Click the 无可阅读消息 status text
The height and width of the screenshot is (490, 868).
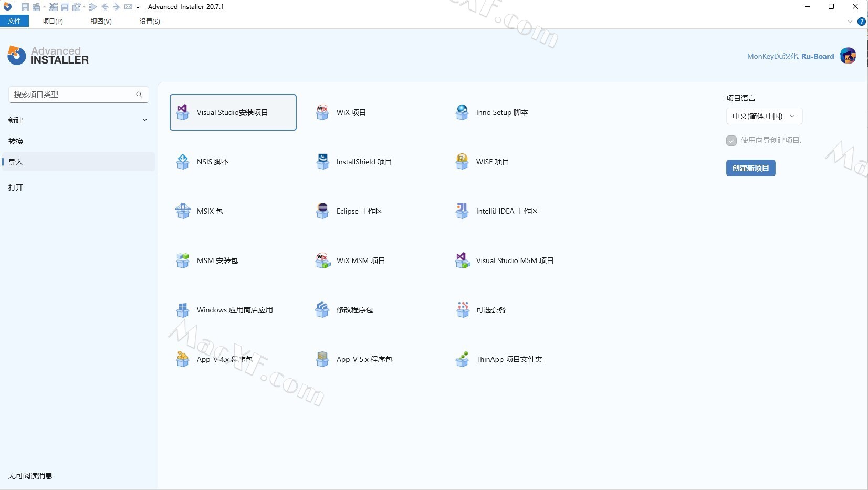tap(30, 476)
